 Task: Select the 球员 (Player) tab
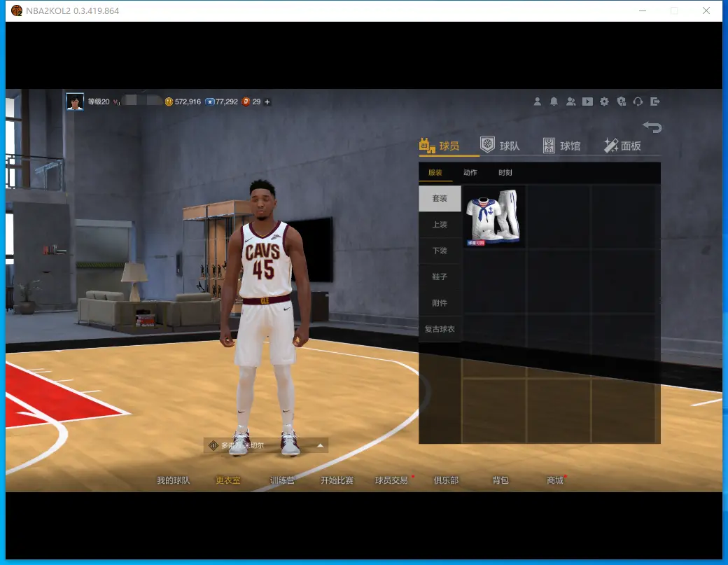coord(440,146)
